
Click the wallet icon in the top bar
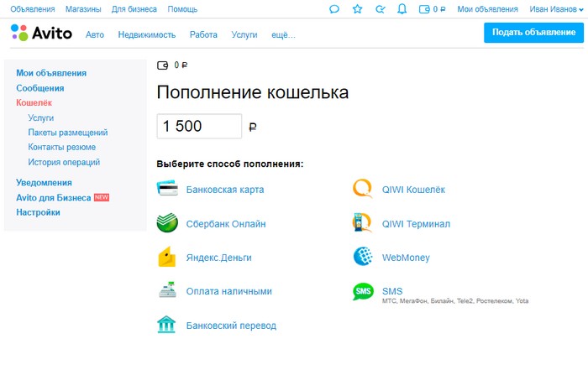[x=424, y=9]
